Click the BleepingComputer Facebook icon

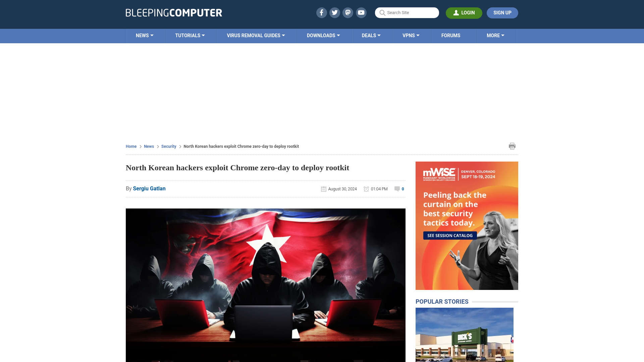(x=322, y=12)
